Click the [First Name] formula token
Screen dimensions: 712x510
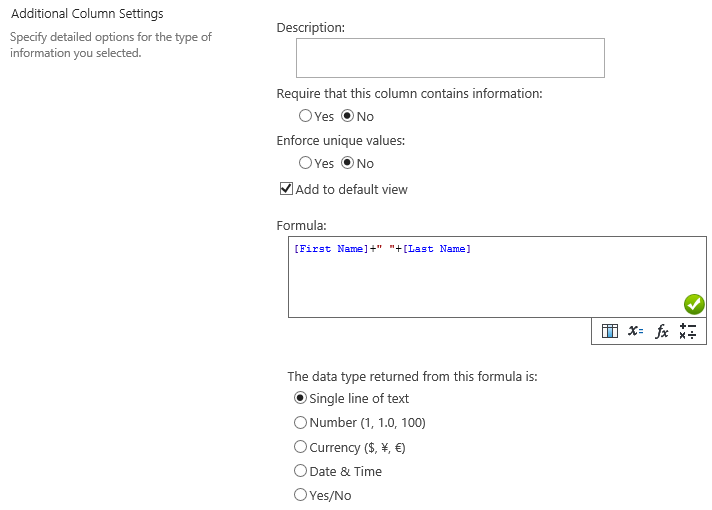point(331,248)
